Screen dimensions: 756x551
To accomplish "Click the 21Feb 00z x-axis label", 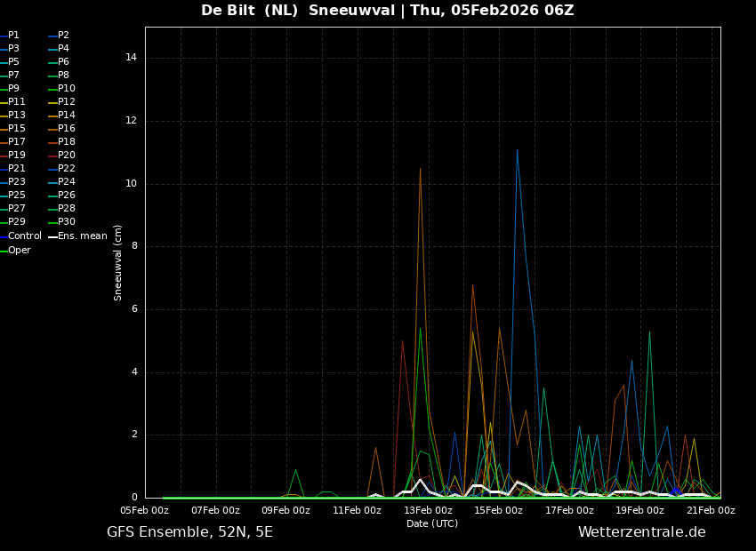I will pos(711,511).
